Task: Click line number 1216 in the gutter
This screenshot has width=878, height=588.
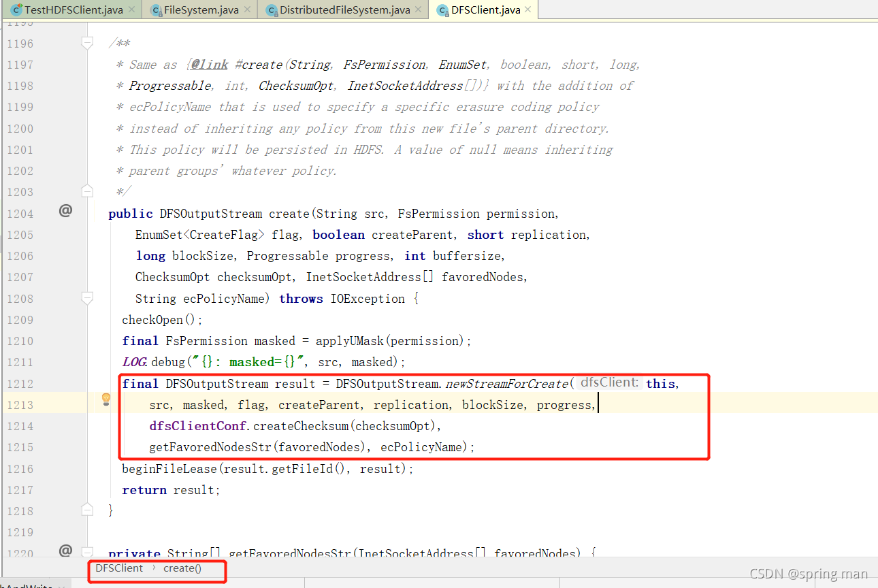Action: click(x=20, y=469)
